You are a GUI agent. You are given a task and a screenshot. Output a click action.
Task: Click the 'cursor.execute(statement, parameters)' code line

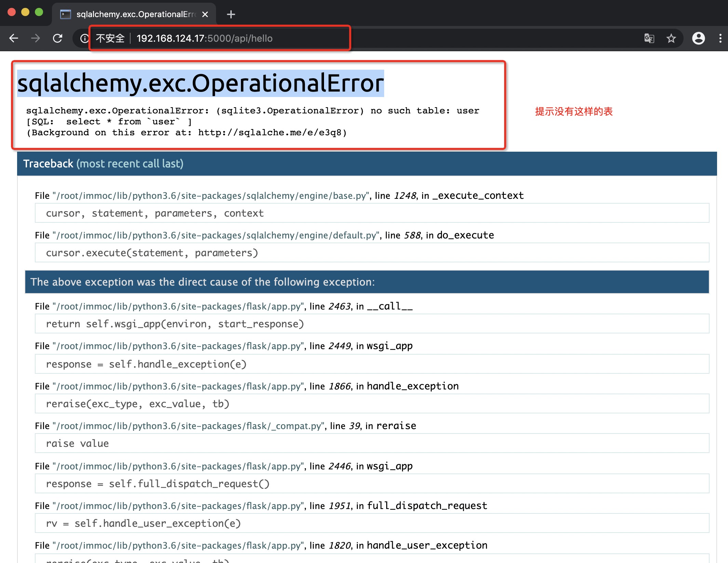(x=372, y=253)
